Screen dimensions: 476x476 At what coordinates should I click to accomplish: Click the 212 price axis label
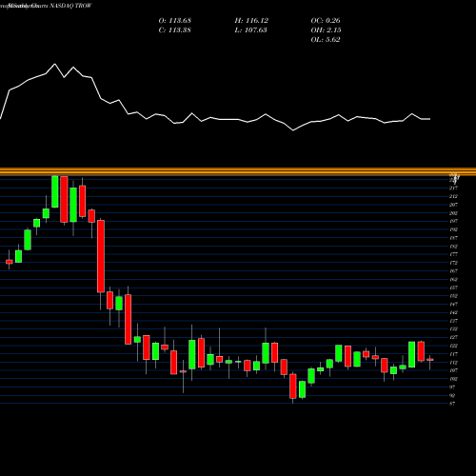tap(453, 196)
